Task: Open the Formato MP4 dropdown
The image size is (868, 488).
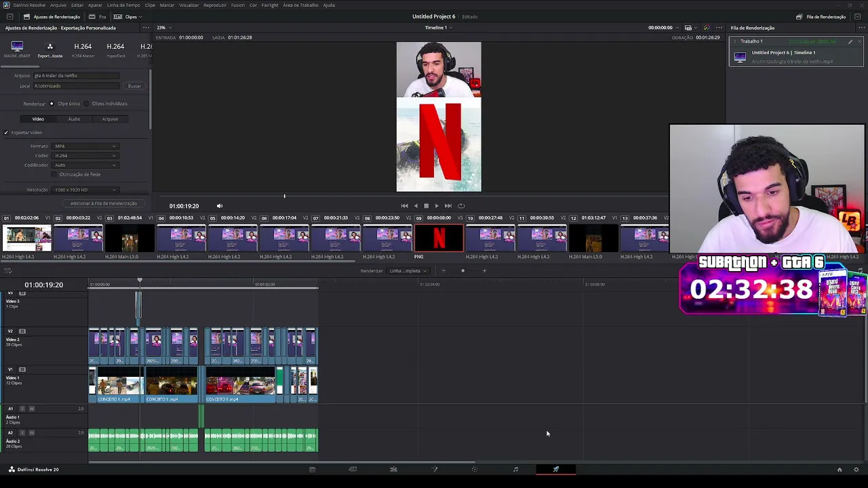Action: pos(85,146)
